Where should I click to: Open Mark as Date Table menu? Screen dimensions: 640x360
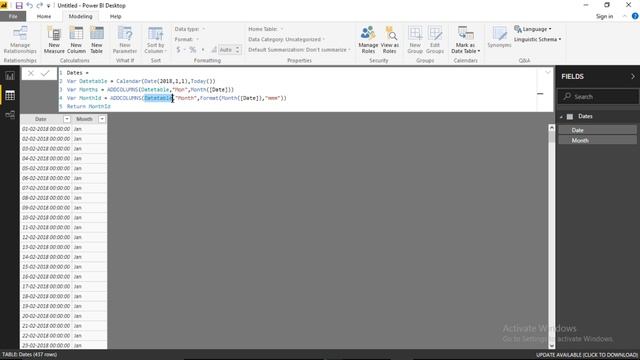tap(465, 39)
